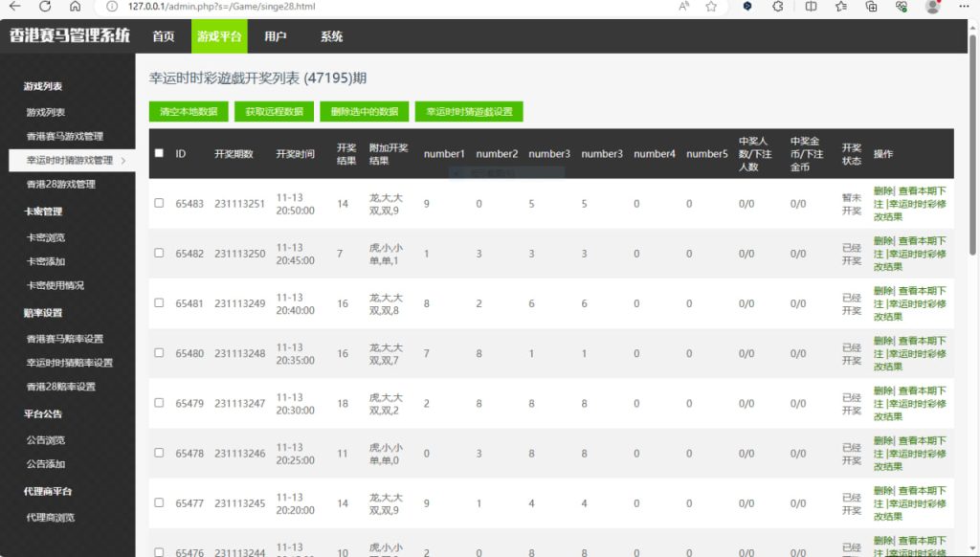Open 幸运时时猜赔率设置 in sidebar

point(69,363)
